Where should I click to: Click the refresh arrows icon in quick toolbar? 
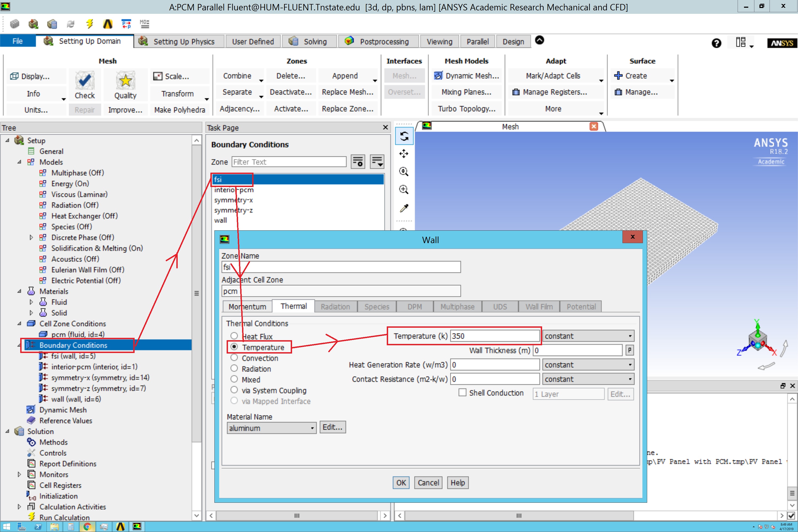[70, 24]
